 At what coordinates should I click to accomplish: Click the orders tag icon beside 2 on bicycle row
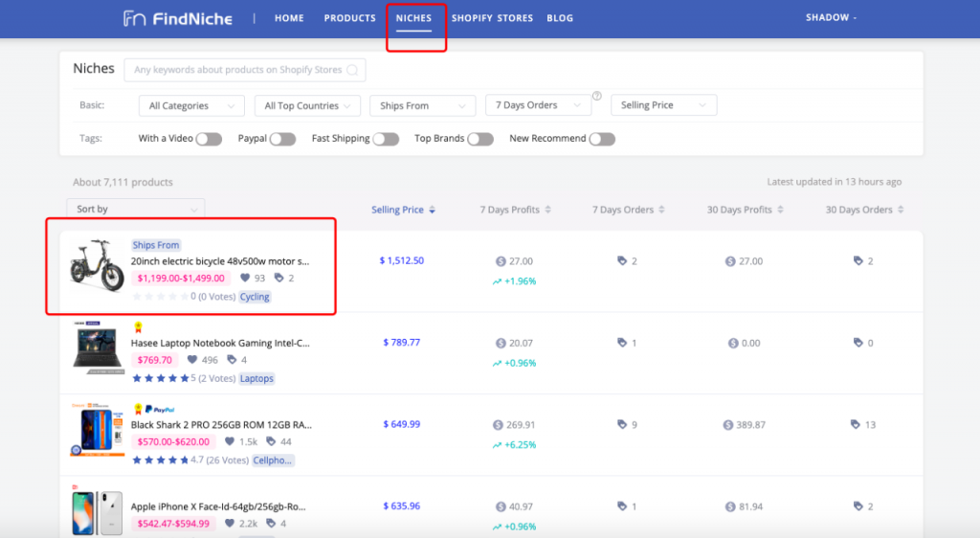click(x=278, y=278)
